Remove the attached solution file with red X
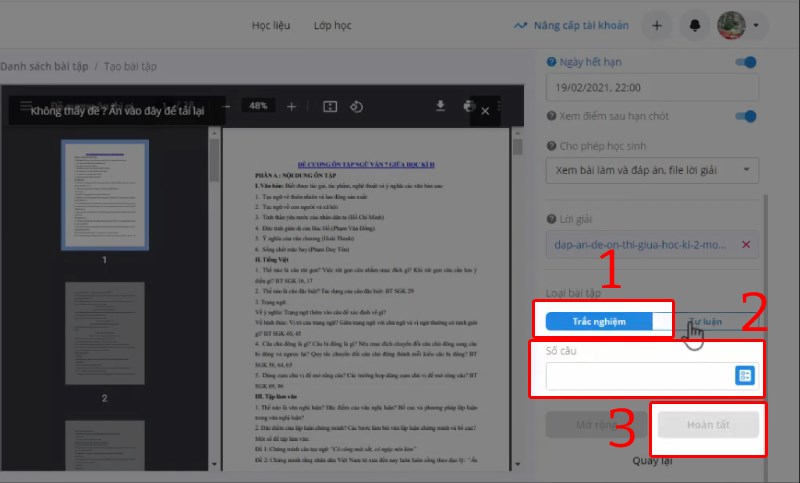This screenshot has width=800, height=483. click(746, 244)
